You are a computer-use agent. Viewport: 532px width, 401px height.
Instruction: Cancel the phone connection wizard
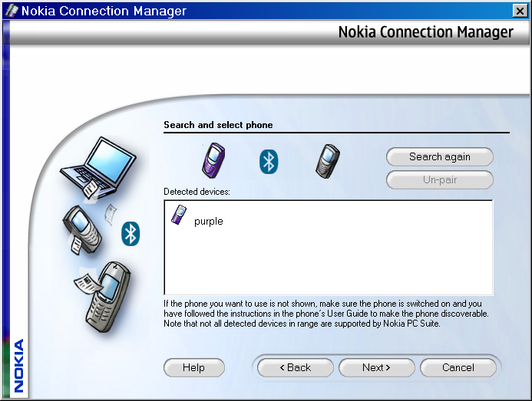[x=458, y=368]
